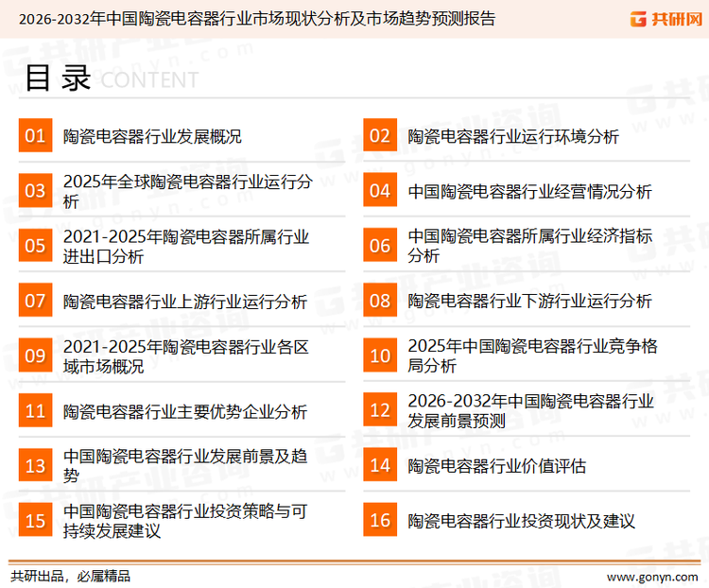Select 陶瓷电容器行业主要优势企业分析 entry
The image size is (709, 588).
click(x=185, y=411)
